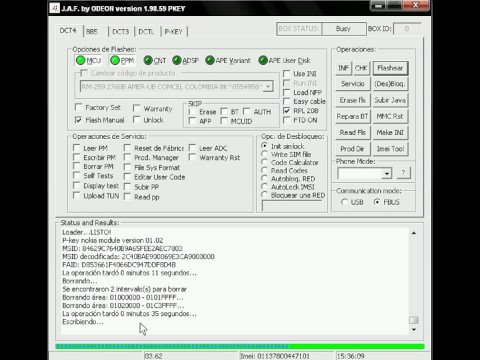Screen dimensions: 480x360
Task: Enable the Leer PM service option
Action: (x=77, y=148)
